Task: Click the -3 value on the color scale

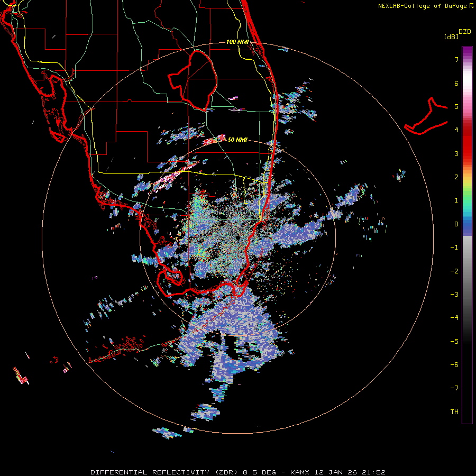Action: tap(454, 295)
